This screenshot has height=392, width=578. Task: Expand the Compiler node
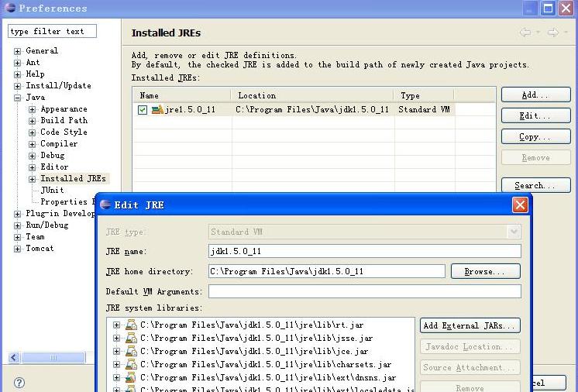[x=32, y=144]
